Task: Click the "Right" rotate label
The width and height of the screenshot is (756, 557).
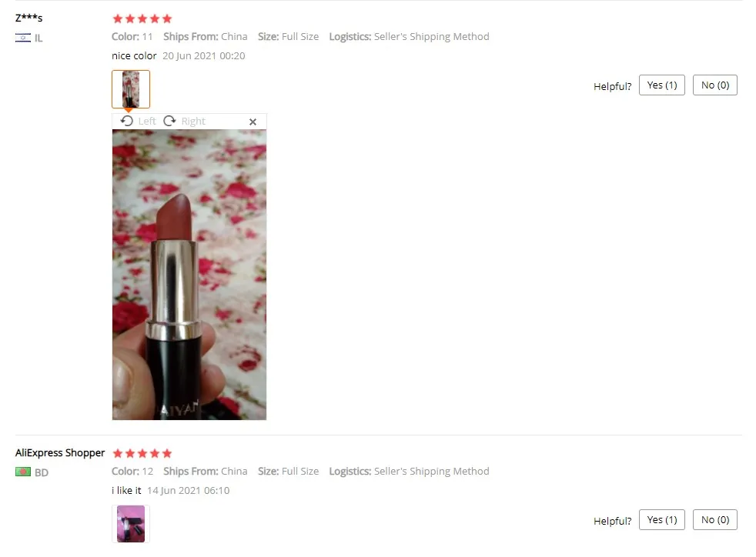Action: pos(193,122)
